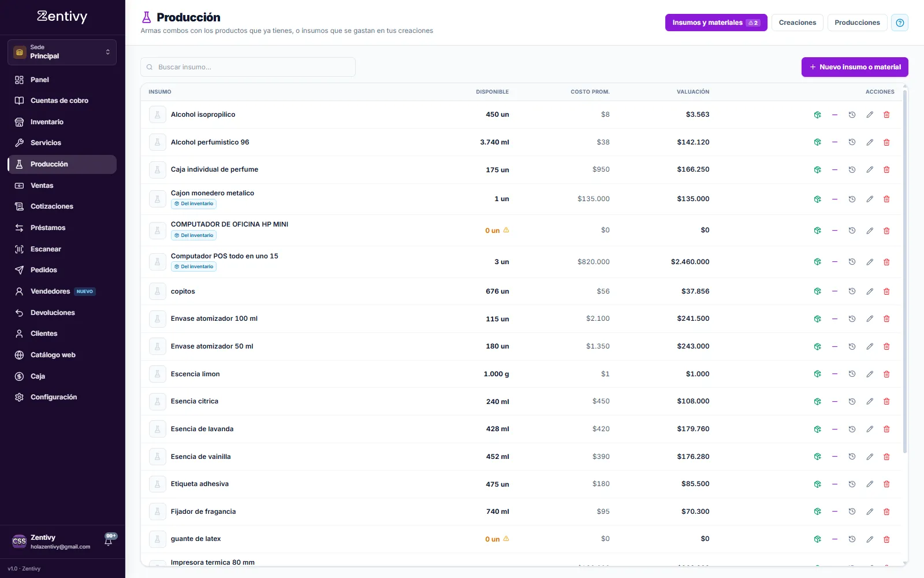Open the Vendedores section marked NUEVO
This screenshot has height=578, width=924.
[x=62, y=291]
